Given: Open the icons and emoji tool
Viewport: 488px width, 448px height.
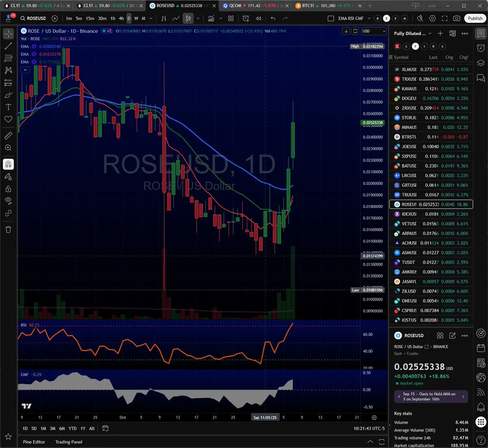Looking at the screenshot, I should (x=8, y=119).
